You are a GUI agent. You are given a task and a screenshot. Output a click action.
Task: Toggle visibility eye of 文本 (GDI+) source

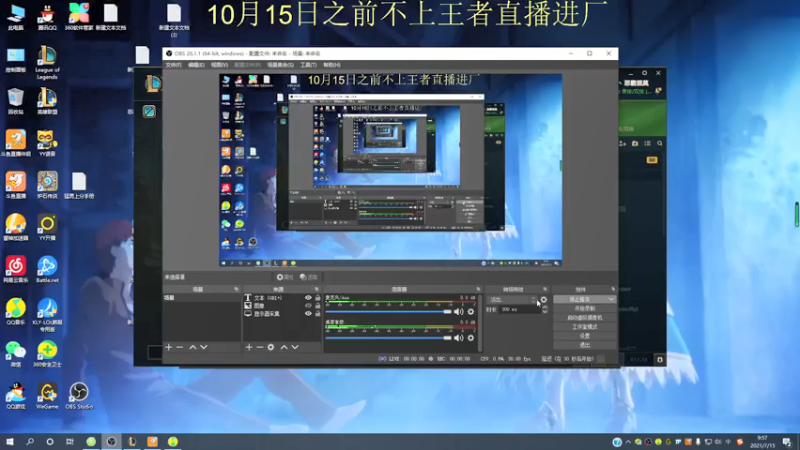coord(308,298)
